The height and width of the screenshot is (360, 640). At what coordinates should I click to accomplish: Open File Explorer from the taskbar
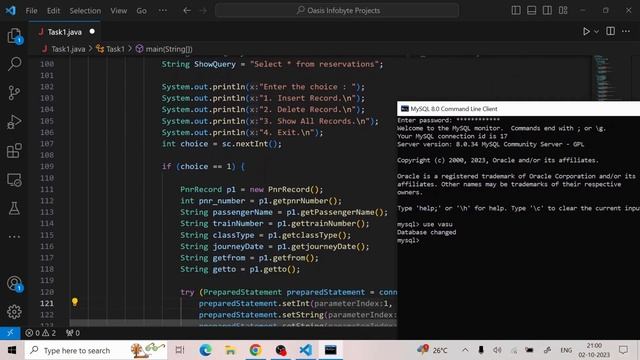[230, 350]
